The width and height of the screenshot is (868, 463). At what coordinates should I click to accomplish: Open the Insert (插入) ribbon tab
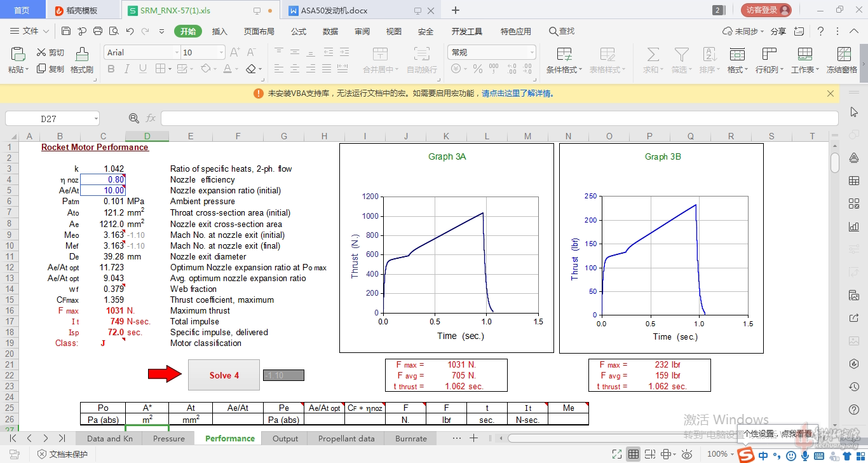tap(219, 31)
